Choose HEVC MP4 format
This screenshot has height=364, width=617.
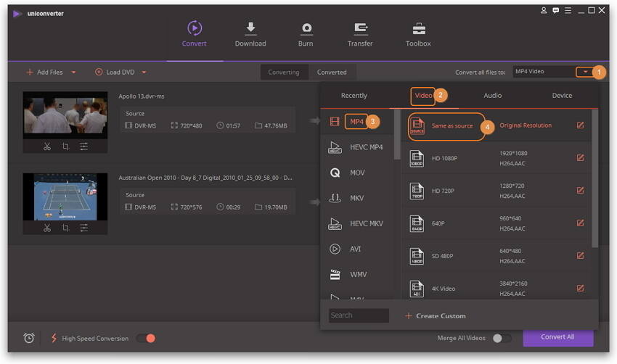coord(357,147)
